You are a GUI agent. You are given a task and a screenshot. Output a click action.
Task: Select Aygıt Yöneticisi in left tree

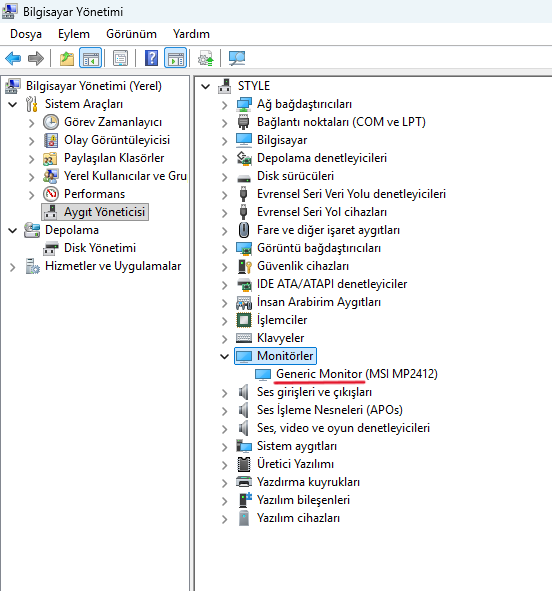95,212
